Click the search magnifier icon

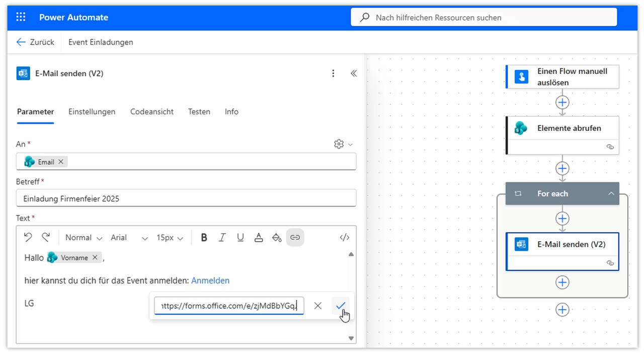(x=365, y=18)
